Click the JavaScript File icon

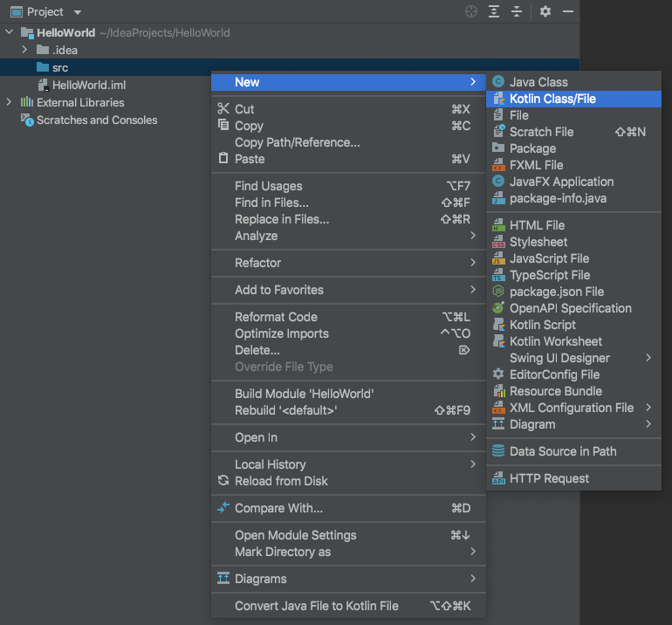coord(498,258)
